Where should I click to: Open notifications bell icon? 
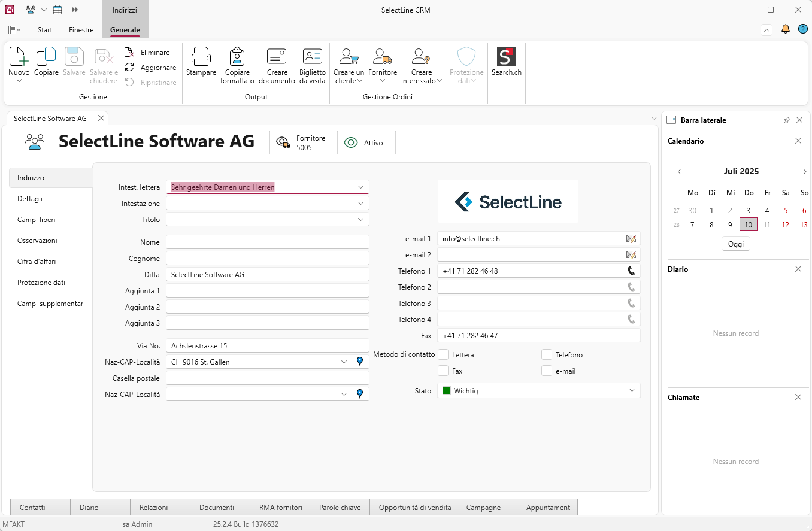pos(786,29)
